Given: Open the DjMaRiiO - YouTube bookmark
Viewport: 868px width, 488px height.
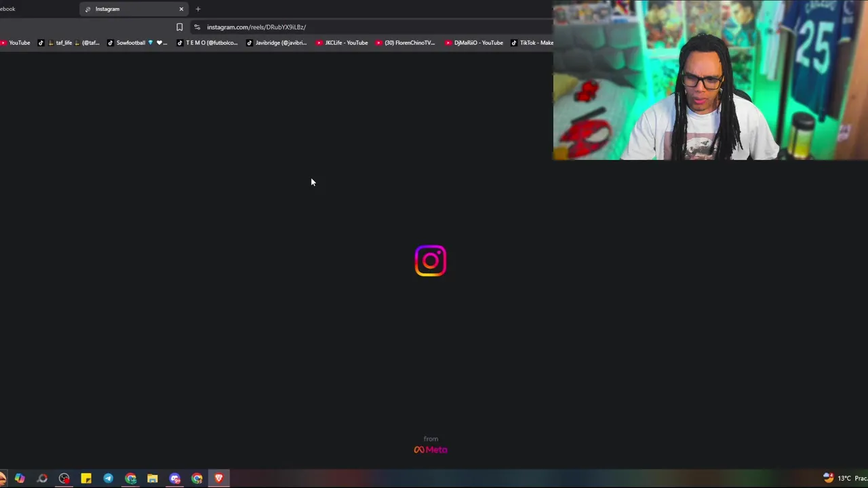Looking at the screenshot, I should coord(474,43).
